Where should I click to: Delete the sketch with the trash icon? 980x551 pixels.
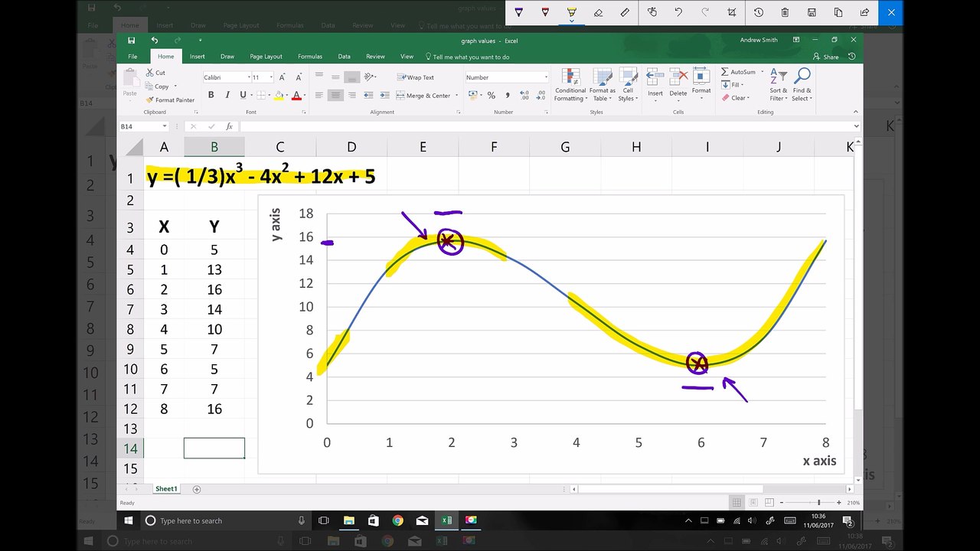(785, 12)
